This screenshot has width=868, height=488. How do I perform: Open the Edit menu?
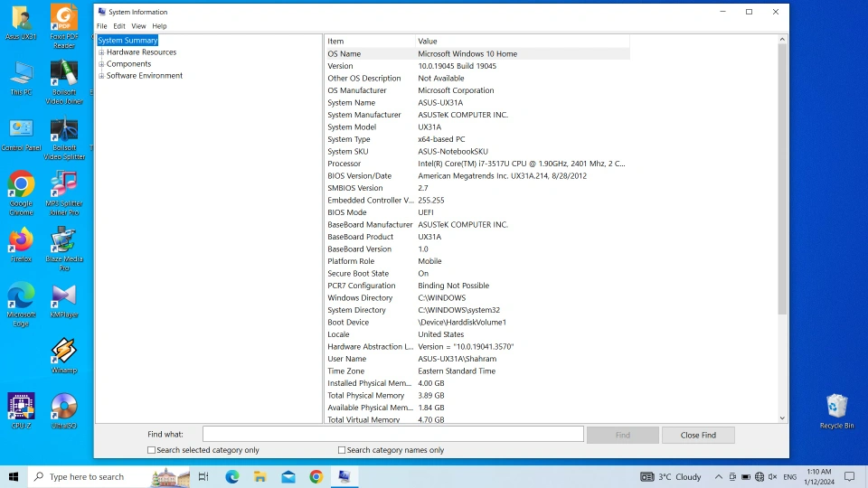click(x=119, y=26)
